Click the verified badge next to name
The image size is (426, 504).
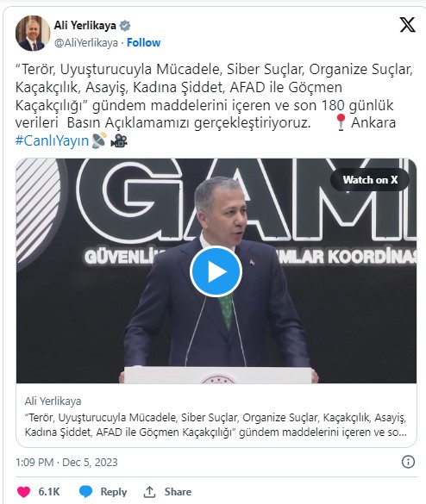(x=125, y=25)
